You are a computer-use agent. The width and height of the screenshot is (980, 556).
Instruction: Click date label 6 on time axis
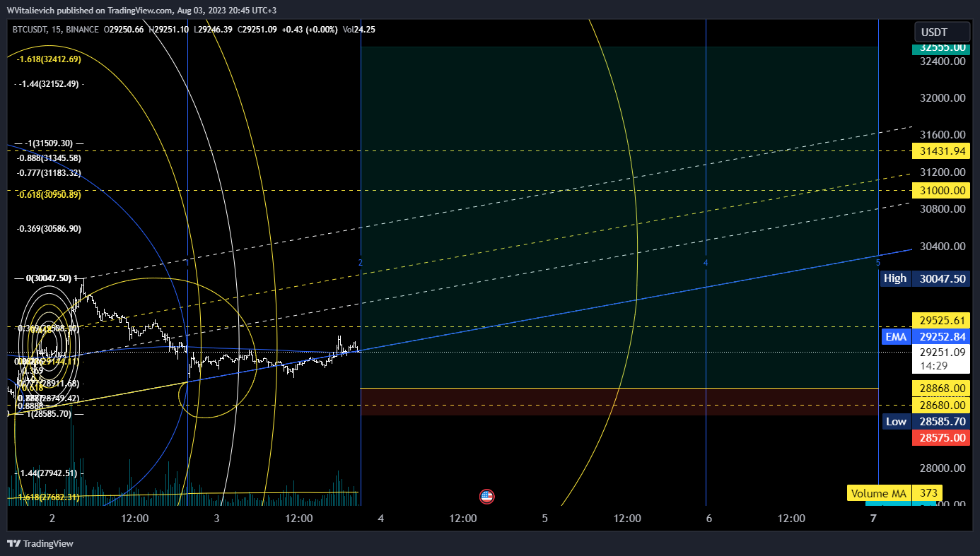(x=709, y=518)
